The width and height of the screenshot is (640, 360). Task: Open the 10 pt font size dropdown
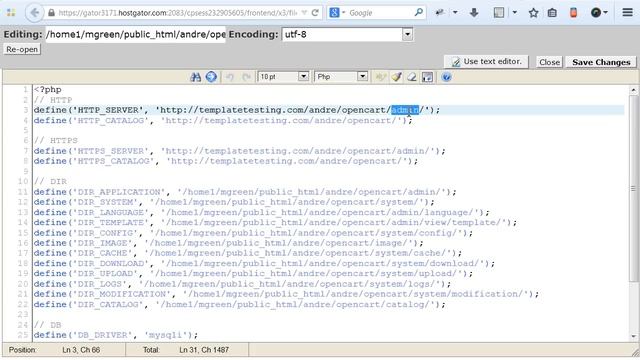(x=283, y=77)
